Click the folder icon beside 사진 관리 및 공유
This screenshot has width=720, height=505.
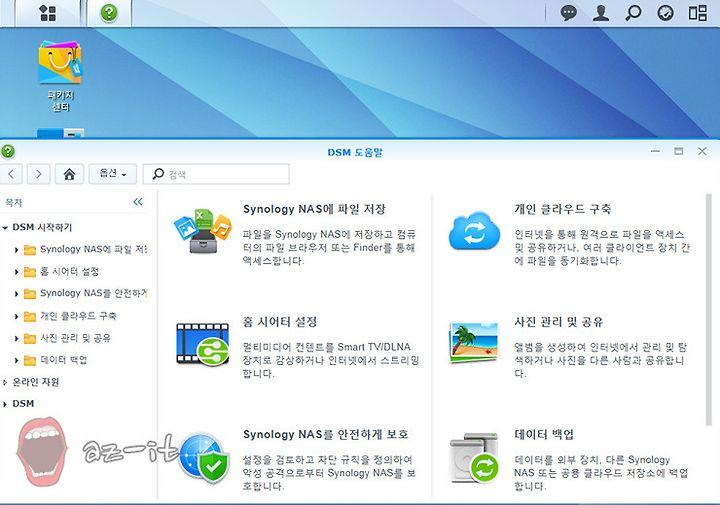point(30,338)
